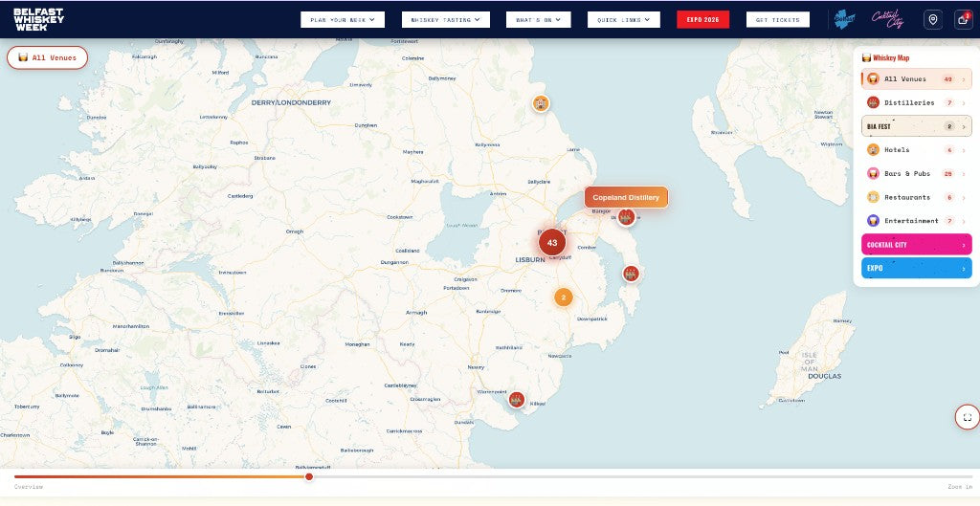This screenshot has width=980, height=506.
Task: Click the All Venues whiskey glass icon in sidebar
Action: (873, 79)
